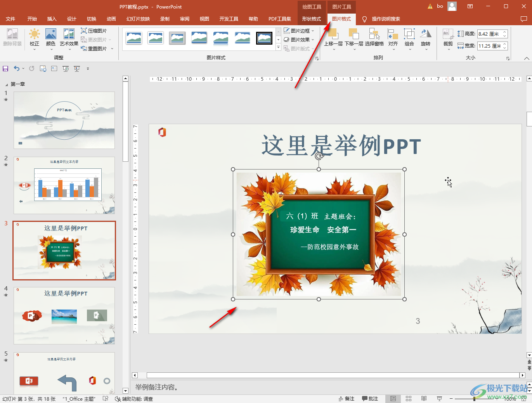Image resolution: width=532 pixels, height=403 pixels.
Task: Switch to the 形状格式 (Shape Format) tab
Action: [311, 19]
